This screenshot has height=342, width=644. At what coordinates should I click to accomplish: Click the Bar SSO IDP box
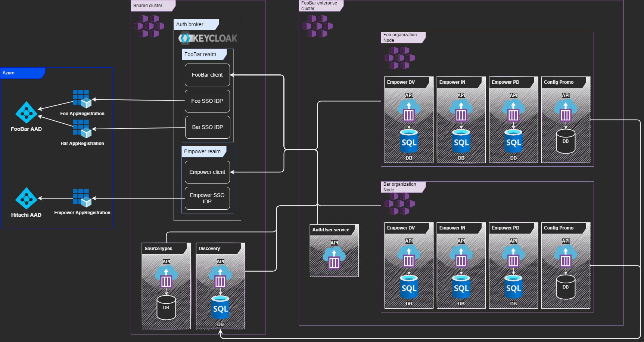(x=207, y=127)
